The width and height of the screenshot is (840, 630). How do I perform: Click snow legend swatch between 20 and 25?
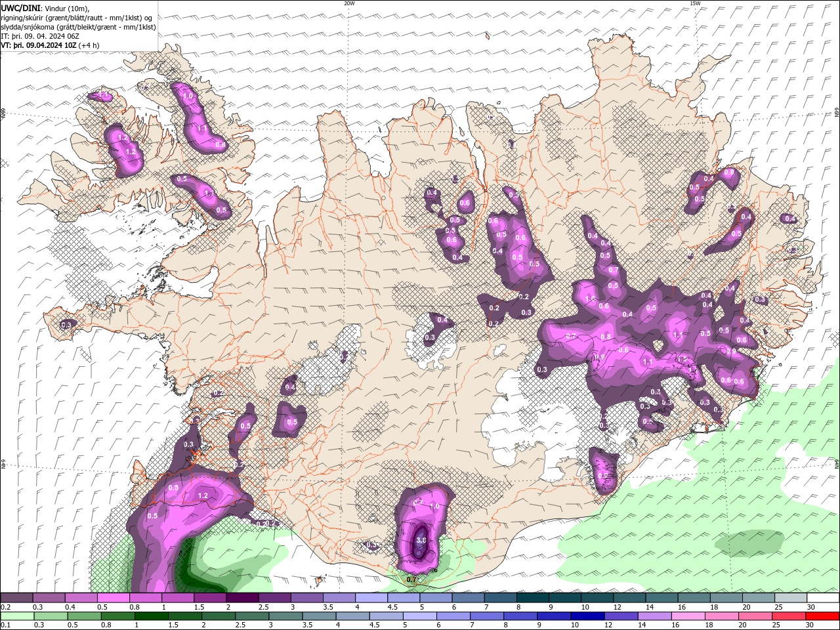[759, 597]
